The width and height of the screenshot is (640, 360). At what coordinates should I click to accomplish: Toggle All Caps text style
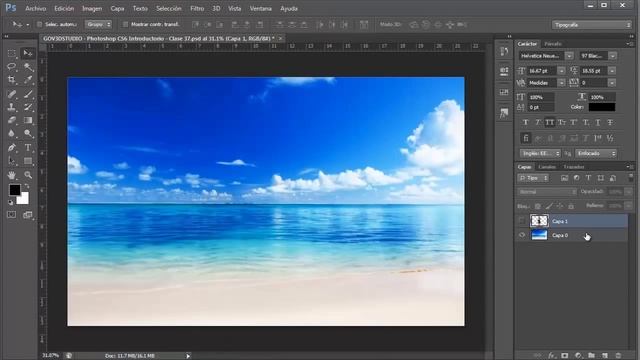click(550, 122)
